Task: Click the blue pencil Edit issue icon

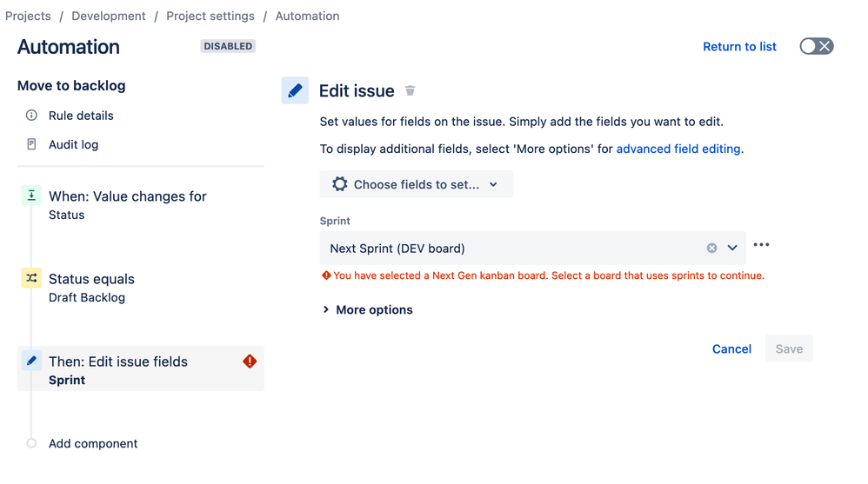Action: 295,90
